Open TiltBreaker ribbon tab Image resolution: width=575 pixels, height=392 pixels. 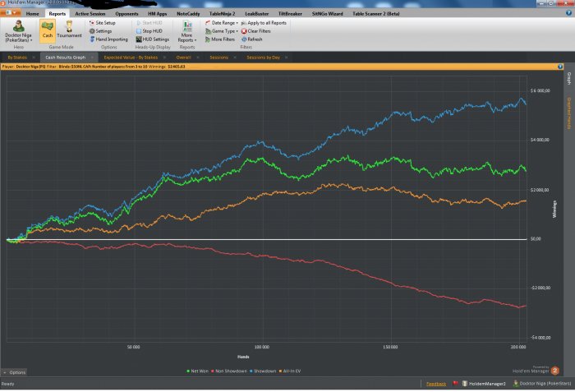290,14
